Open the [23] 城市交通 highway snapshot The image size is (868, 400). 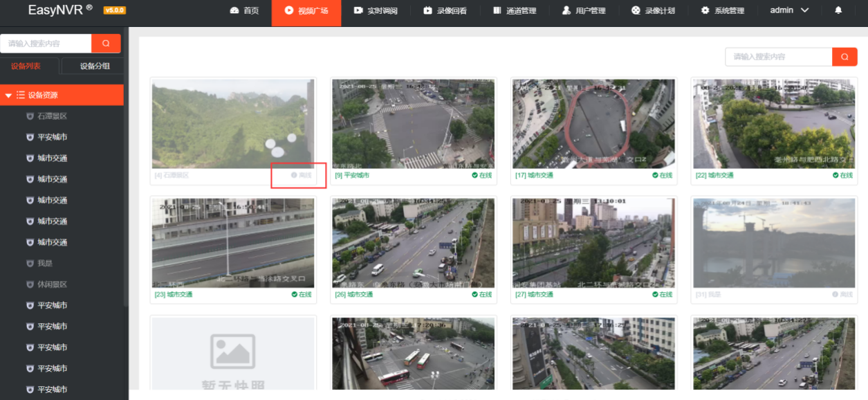pyautogui.click(x=233, y=243)
